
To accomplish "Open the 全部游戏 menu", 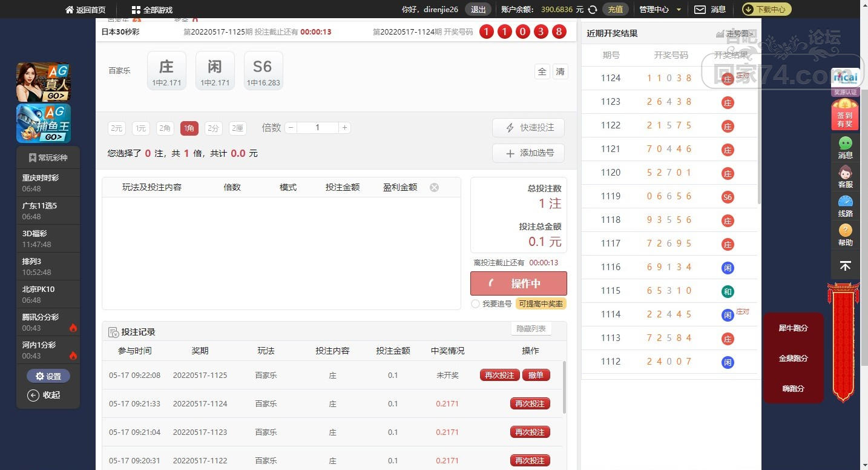I will tap(152, 10).
